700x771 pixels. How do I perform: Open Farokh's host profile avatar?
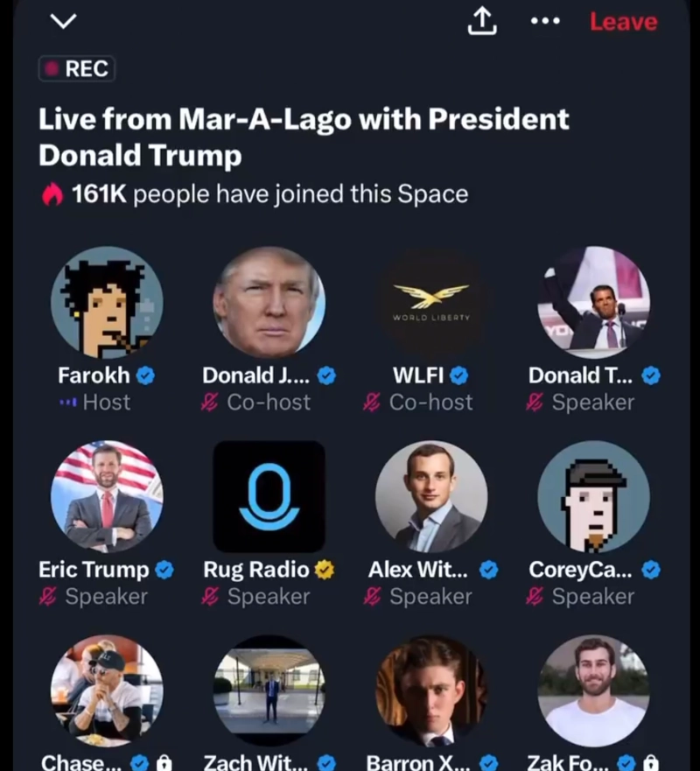107,303
